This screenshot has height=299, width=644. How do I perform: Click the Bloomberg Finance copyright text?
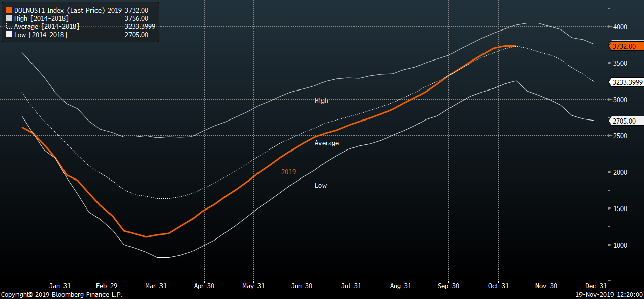click(61, 294)
